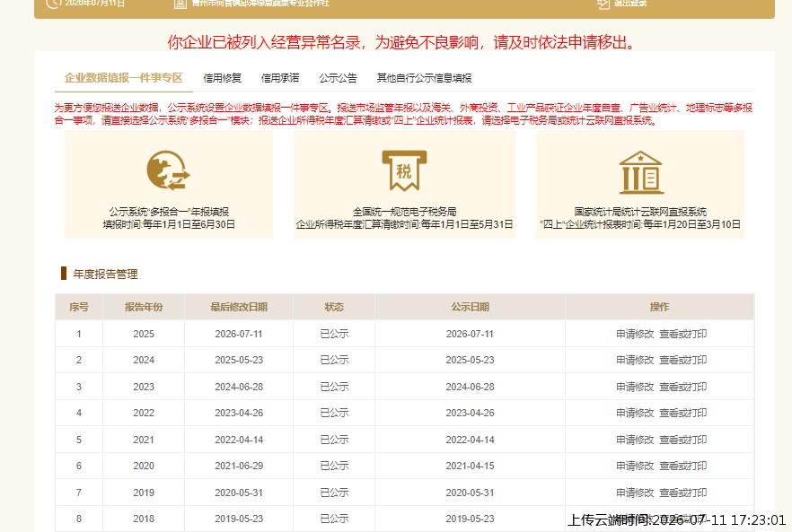Click the red 经营异常名录 warning notice

tap(402, 42)
